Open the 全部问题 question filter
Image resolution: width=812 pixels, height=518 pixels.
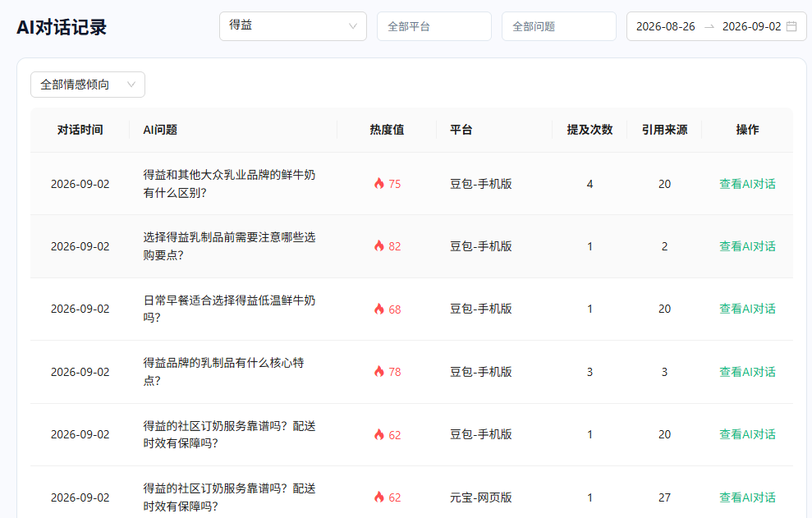click(x=559, y=26)
